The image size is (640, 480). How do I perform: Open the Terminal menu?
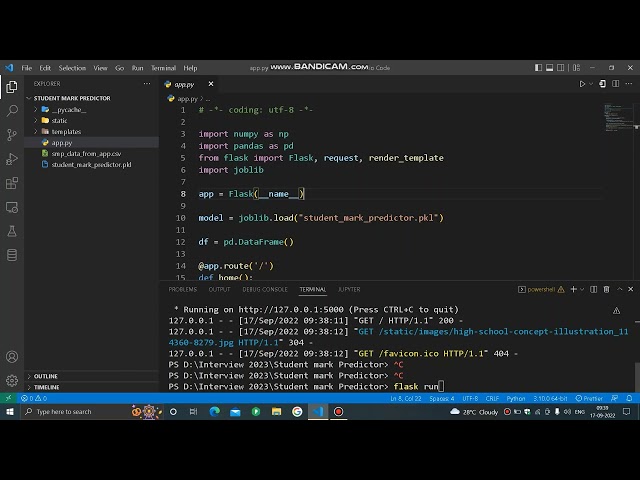pos(163,68)
